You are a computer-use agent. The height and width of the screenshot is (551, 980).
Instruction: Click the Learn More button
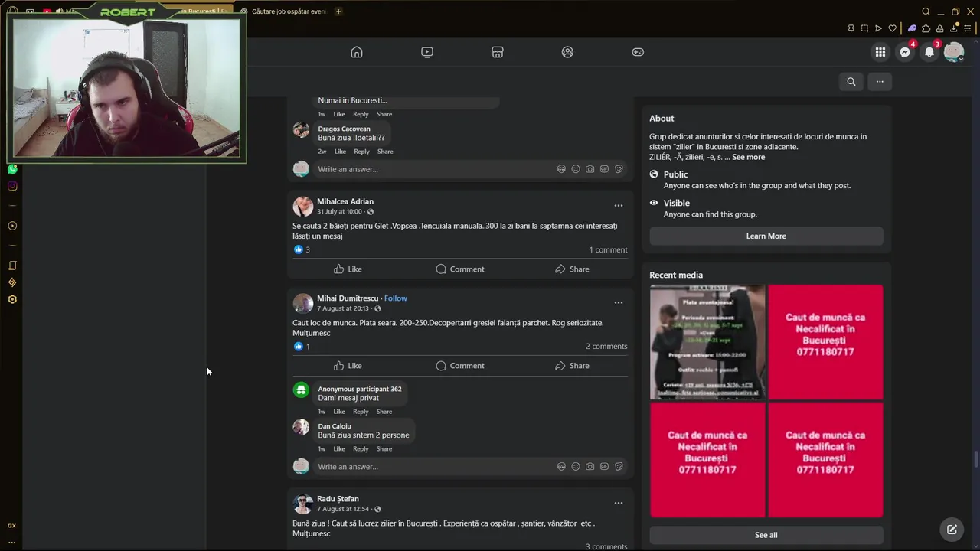coord(766,236)
